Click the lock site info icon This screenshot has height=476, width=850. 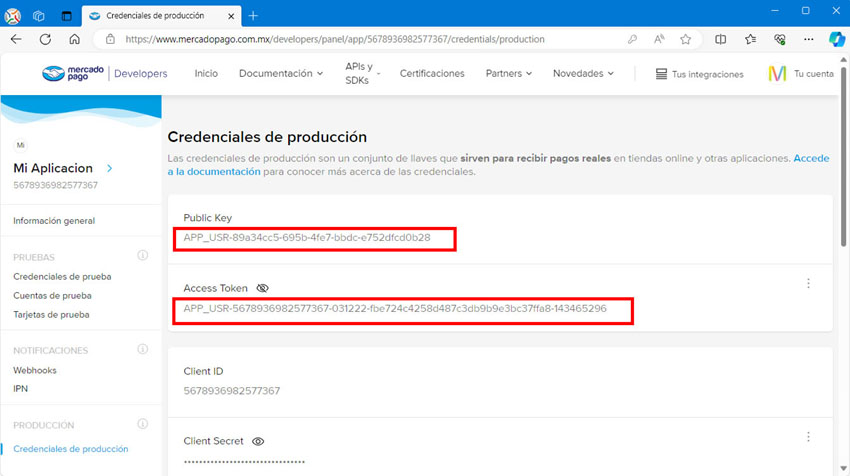coord(111,39)
